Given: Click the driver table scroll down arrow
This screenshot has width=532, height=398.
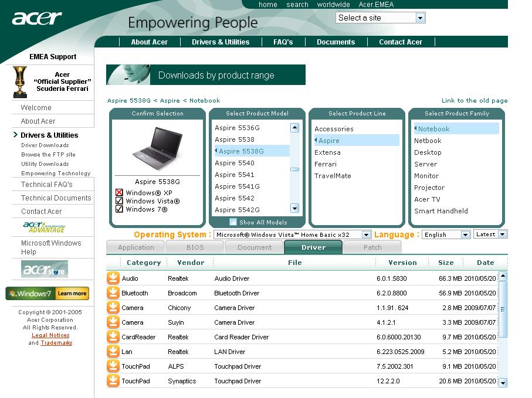Looking at the screenshot, I should (x=503, y=383).
